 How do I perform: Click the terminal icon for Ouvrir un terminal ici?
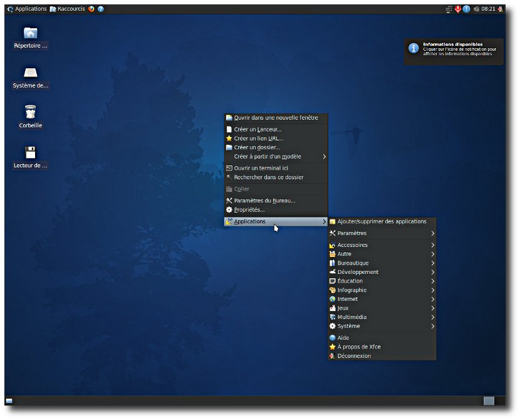[x=229, y=168]
